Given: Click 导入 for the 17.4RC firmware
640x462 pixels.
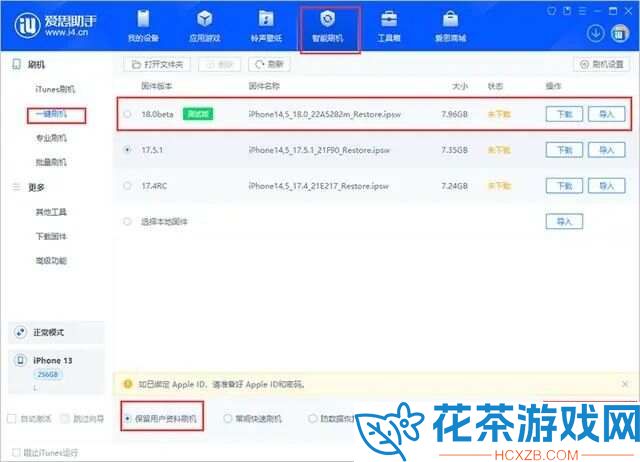Looking at the screenshot, I should 607,186.
